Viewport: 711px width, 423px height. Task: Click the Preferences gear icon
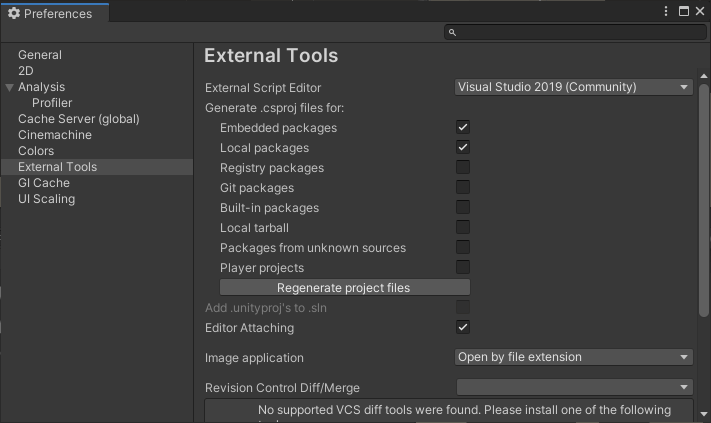point(14,14)
